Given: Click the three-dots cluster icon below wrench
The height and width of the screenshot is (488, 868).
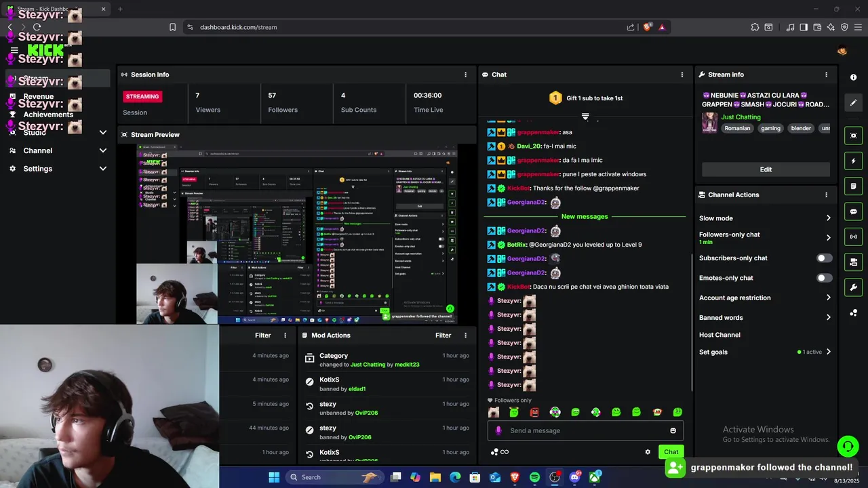Looking at the screenshot, I should point(854,312).
